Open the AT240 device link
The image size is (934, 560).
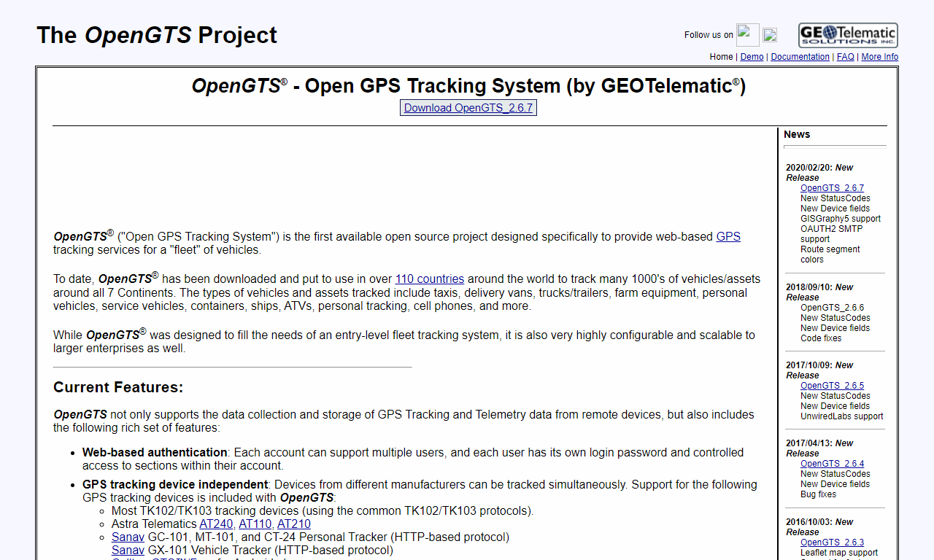tap(216, 524)
